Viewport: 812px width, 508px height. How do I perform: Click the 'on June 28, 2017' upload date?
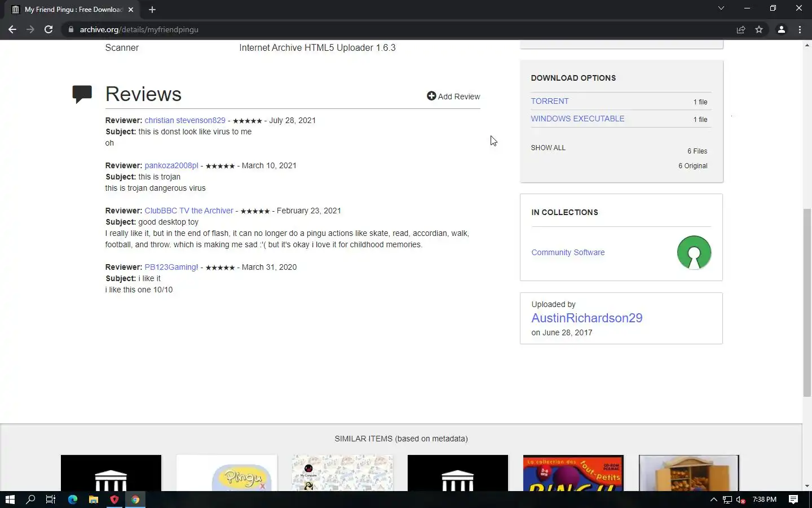click(x=562, y=332)
